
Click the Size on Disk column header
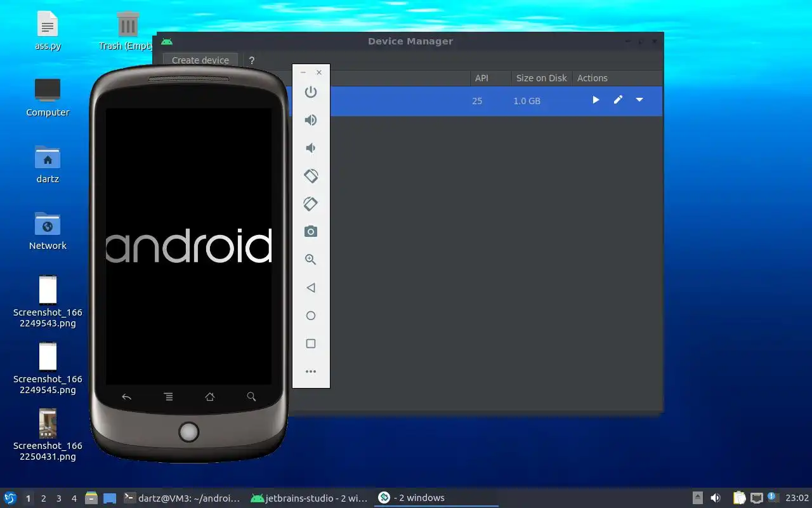(x=541, y=78)
